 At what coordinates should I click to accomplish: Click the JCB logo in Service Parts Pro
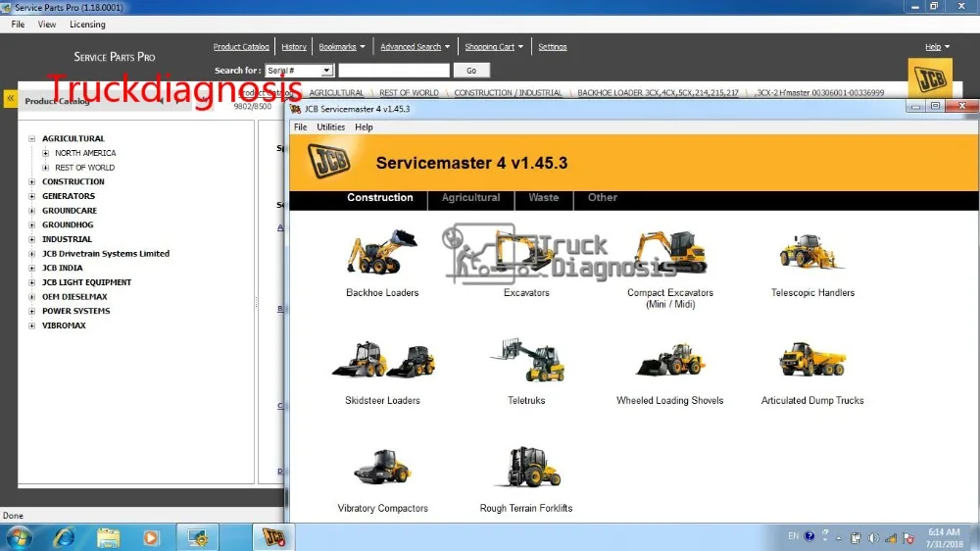click(x=930, y=78)
